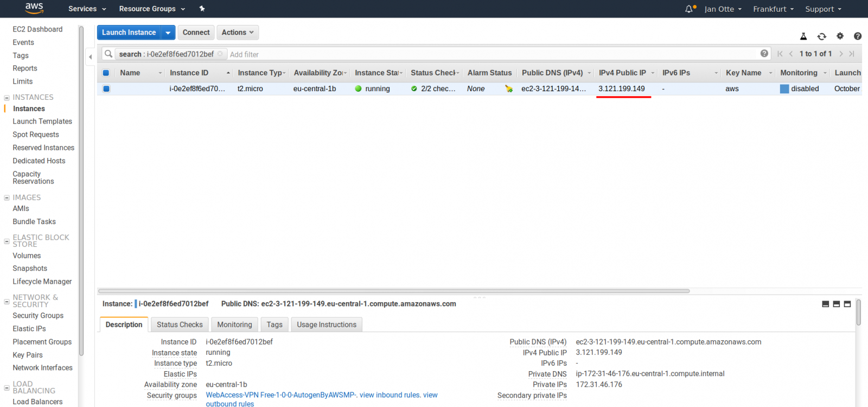The height and width of the screenshot is (407, 868).
Task: Toggle the select-all checkbox in the table header
Action: (x=106, y=73)
